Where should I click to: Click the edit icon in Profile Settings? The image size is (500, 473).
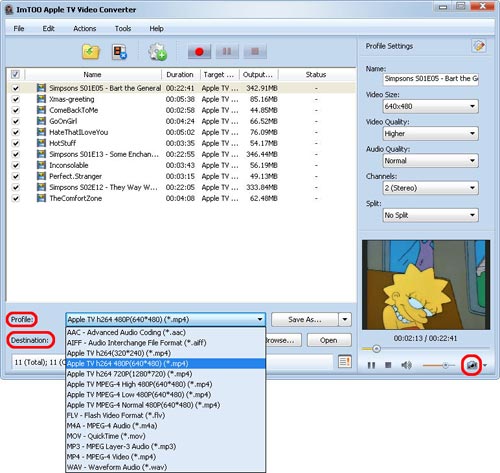[x=479, y=46]
